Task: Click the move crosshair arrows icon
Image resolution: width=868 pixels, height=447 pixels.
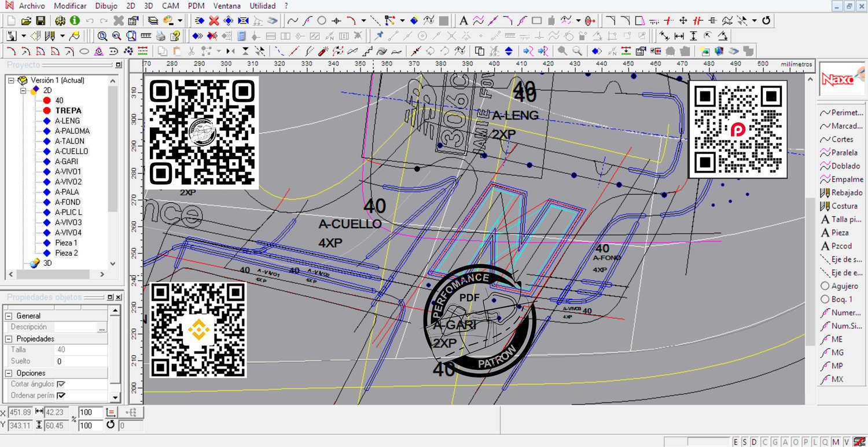Action: click(x=683, y=21)
